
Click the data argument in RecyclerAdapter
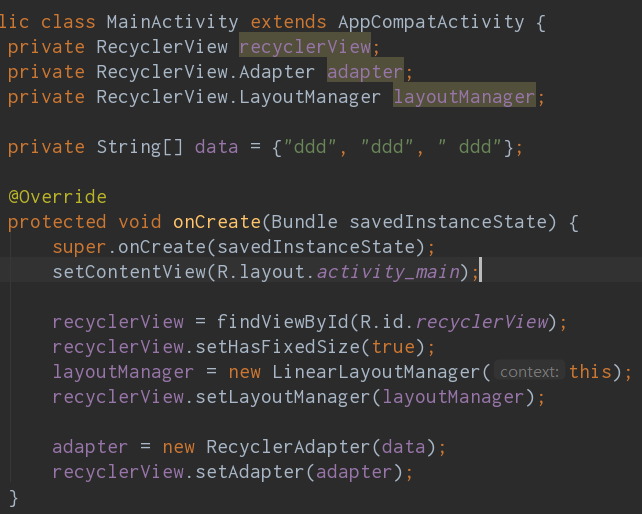coord(404,447)
